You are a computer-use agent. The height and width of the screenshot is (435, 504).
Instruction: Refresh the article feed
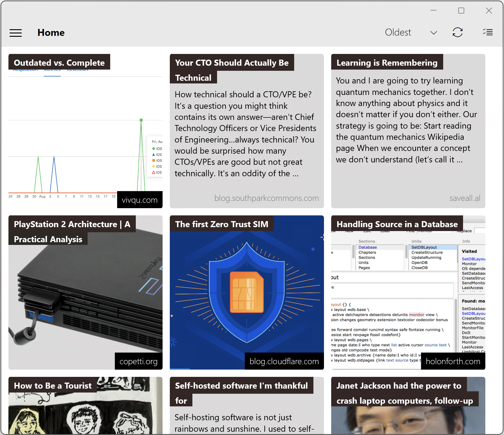click(458, 33)
